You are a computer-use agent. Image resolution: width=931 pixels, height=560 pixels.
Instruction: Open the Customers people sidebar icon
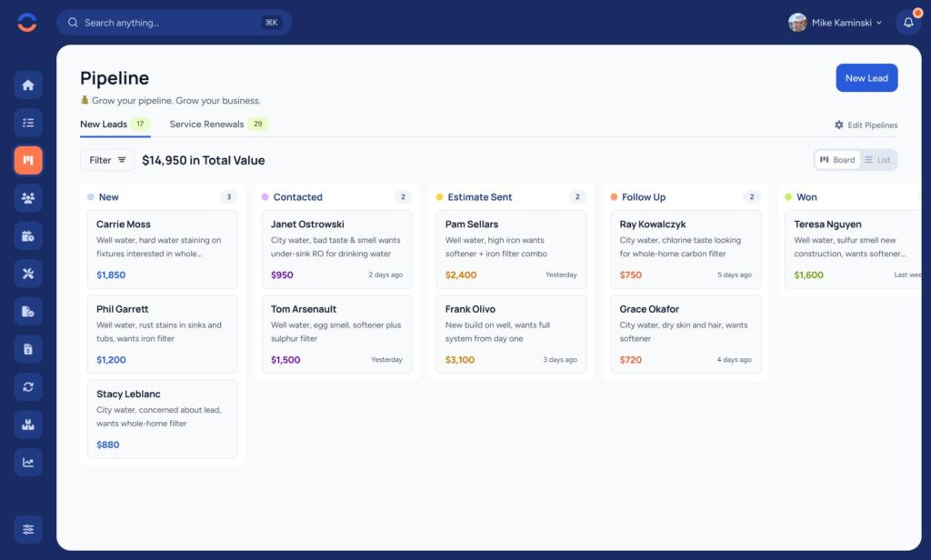pos(28,198)
